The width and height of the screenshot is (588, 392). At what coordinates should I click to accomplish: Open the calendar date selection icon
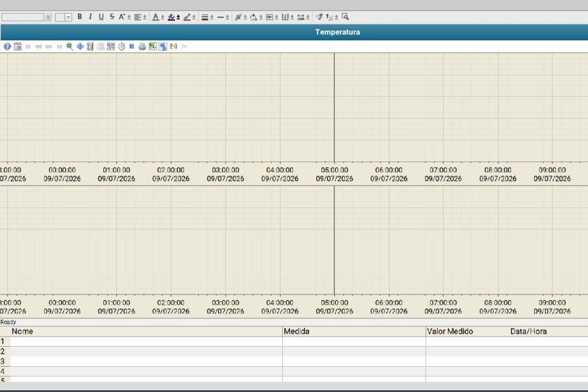pos(18,46)
